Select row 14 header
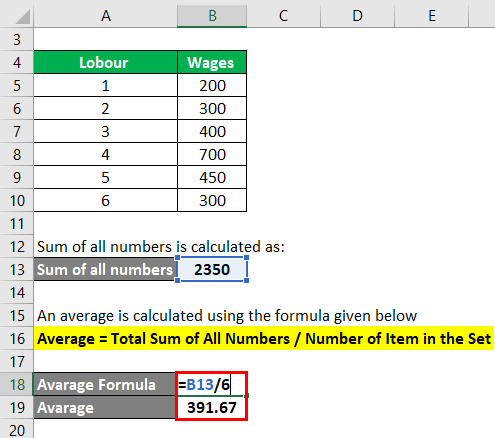 [17, 292]
